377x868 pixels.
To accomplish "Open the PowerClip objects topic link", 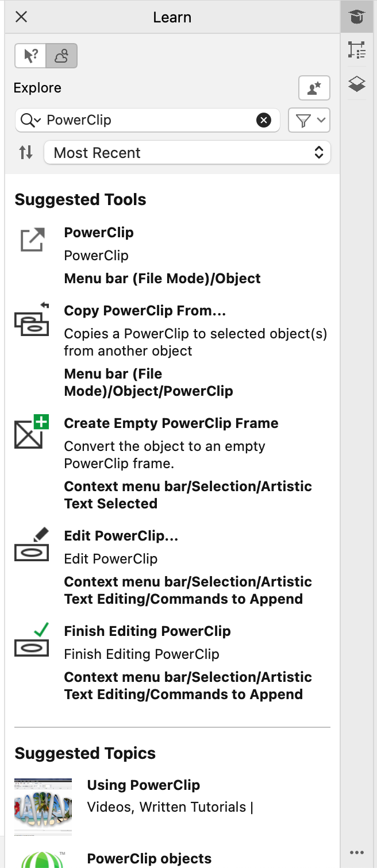I will point(149,858).
